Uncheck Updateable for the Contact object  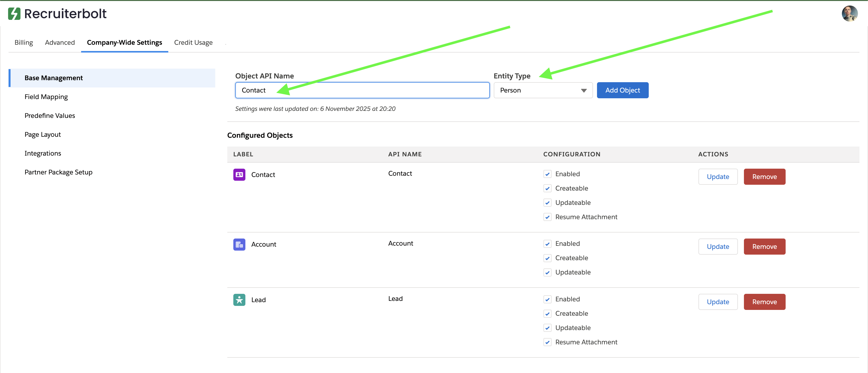tap(547, 203)
